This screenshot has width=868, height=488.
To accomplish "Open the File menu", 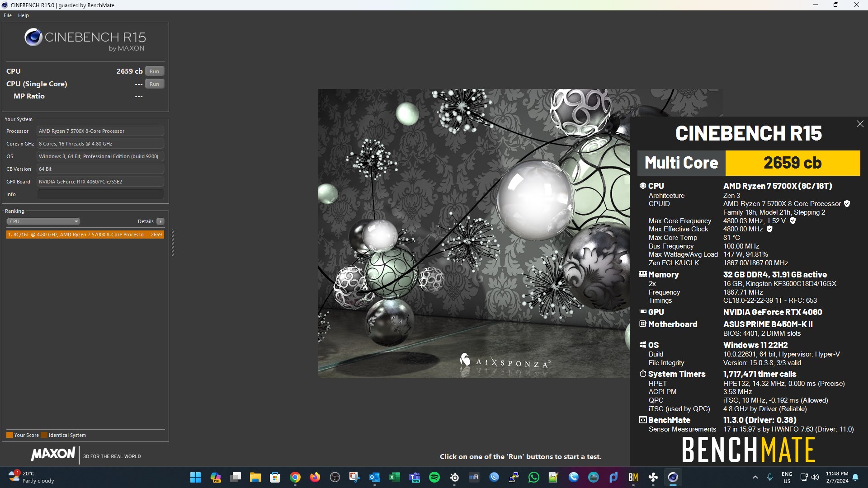I will point(8,15).
